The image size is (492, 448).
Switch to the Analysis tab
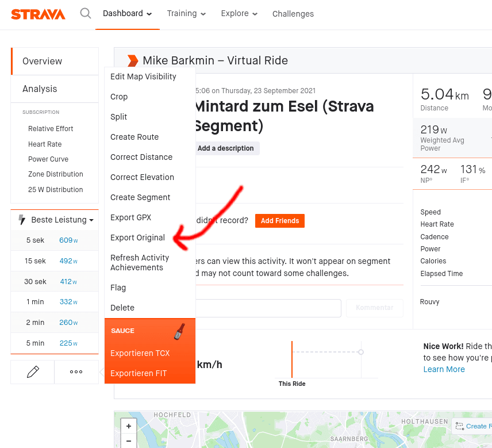pos(55,89)
